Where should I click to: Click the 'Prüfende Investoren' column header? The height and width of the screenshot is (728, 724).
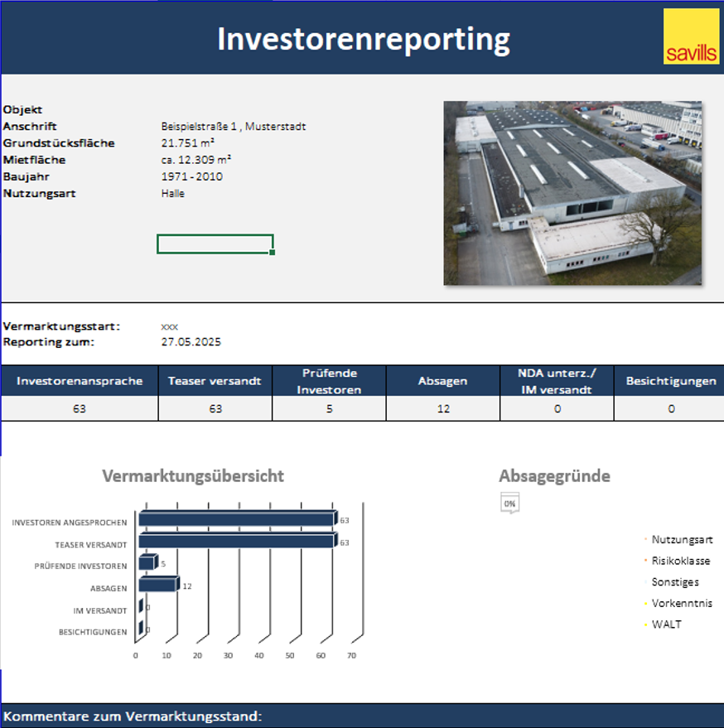click(329, 381)
